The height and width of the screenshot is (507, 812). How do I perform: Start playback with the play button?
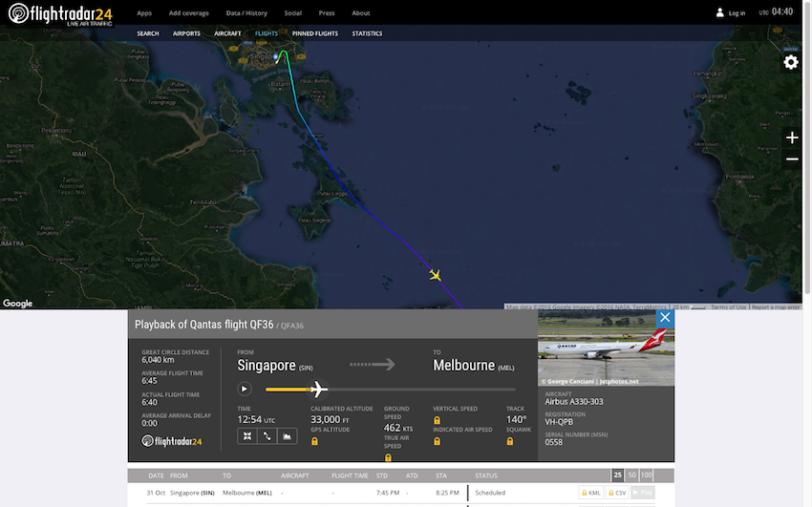pos(244,389)
